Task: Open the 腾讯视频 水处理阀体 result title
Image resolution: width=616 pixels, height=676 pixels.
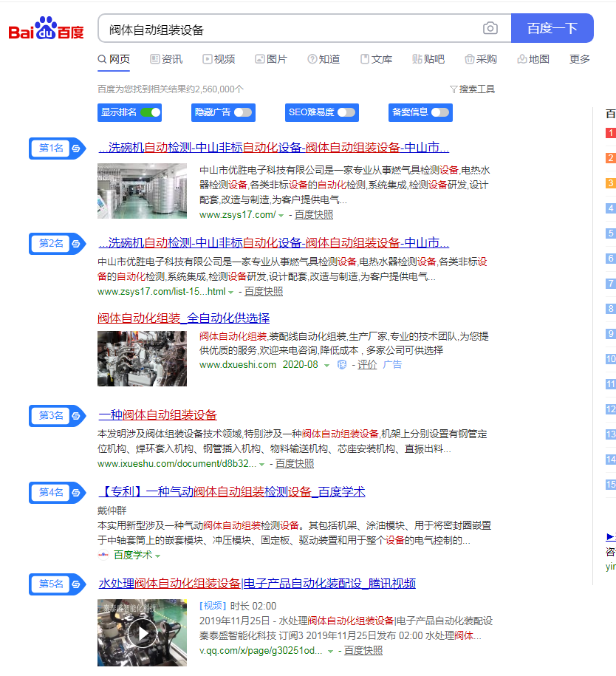Action: click(x=257, y=584)
